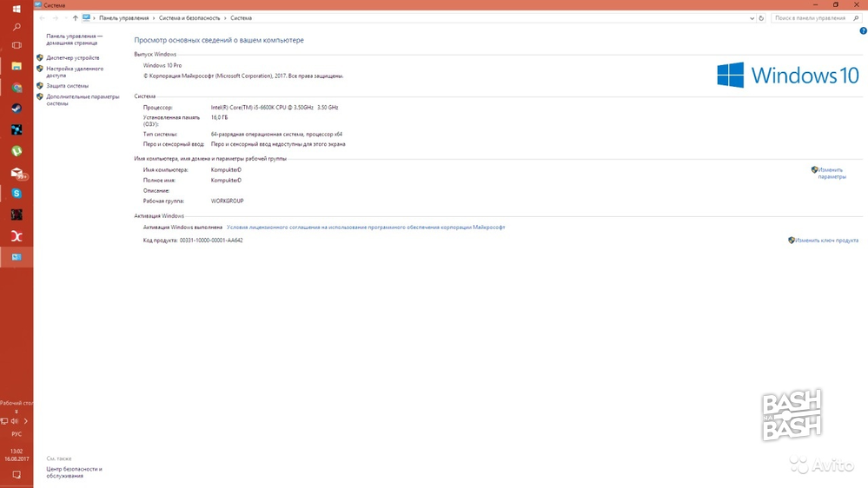Screen dimensions: 868x488
Task: Open the Microsoft license terms link
Action: (x=366, y=228)
